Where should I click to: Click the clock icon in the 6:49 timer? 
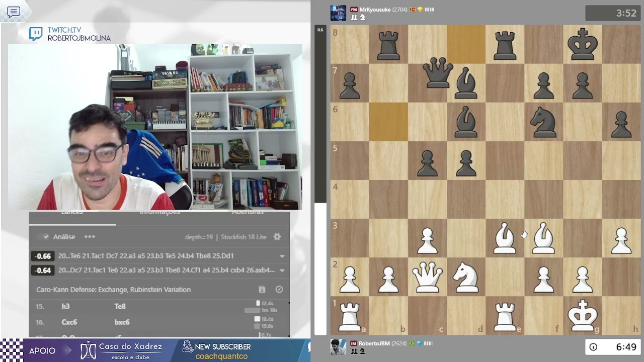[x=593, y=347]
